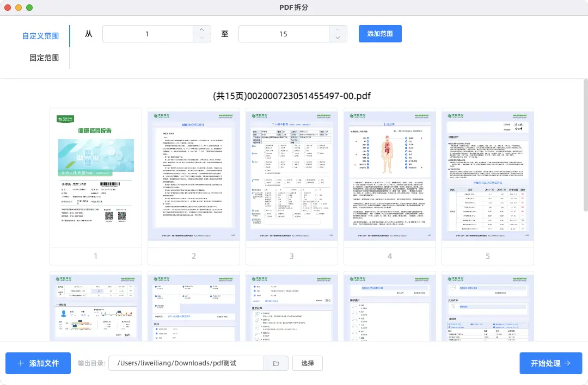Click the 输出目录 label
This screenshot has width=588, height=385.
pos(91,363)
